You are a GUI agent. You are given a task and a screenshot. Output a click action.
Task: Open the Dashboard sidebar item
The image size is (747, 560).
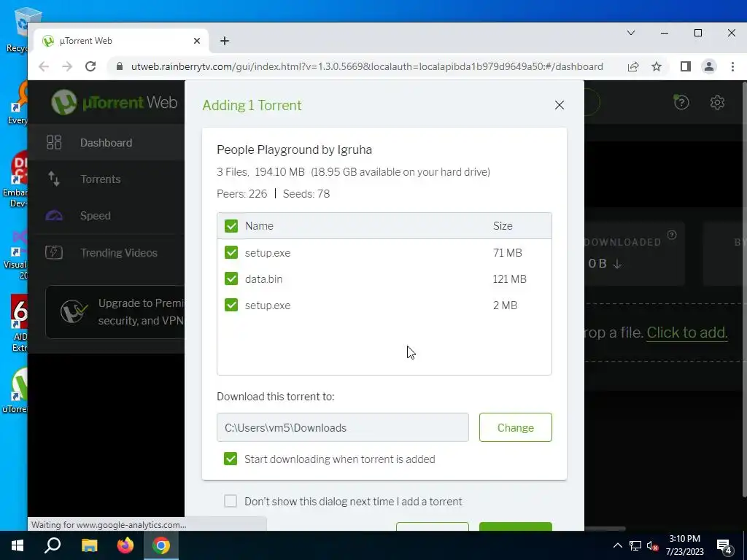click(x=106, y=142)
